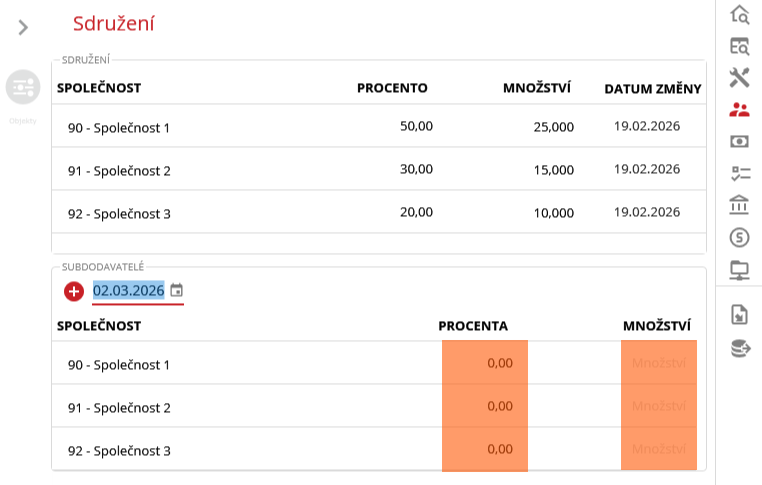The image size is (762, 485).
Task: Open the banknote money icon
Action: tap(739, 141)
